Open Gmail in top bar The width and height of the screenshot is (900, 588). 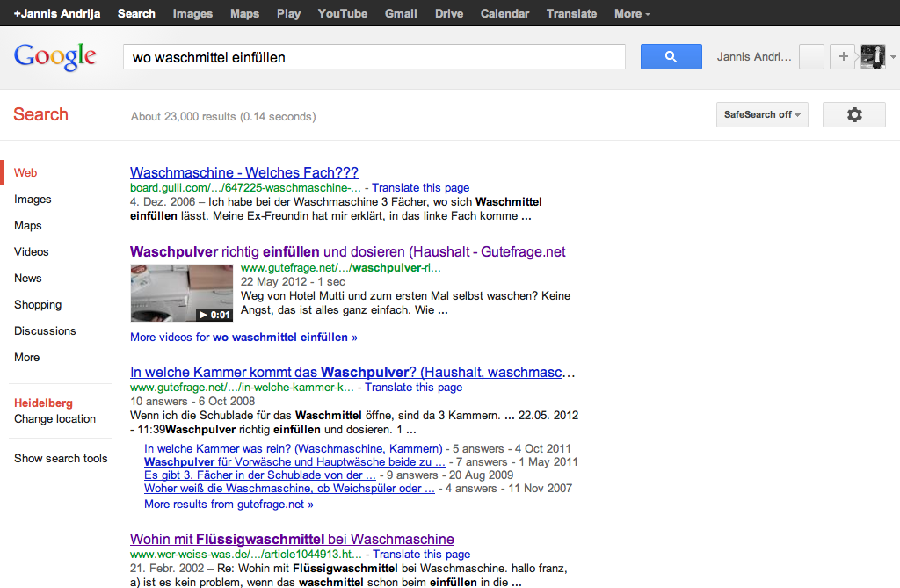pos(401,13)
